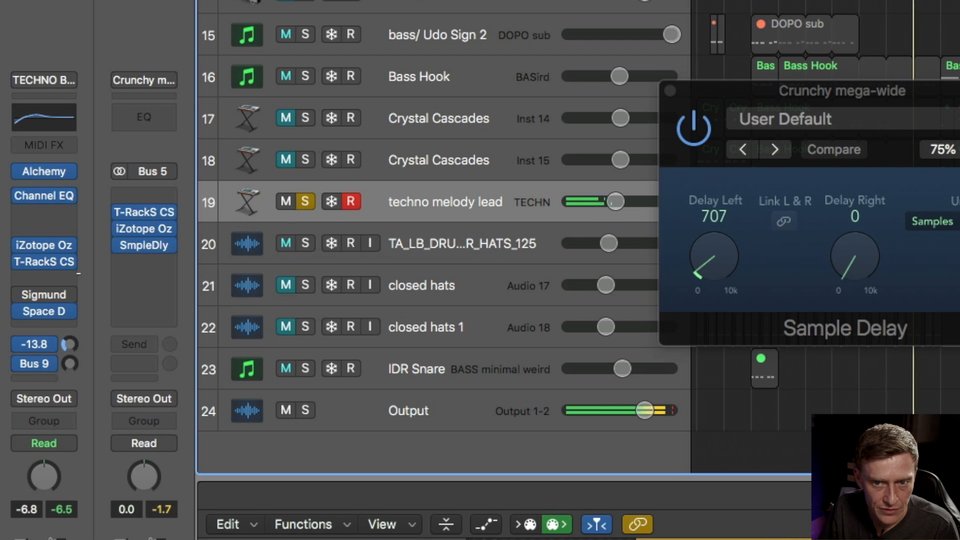This screenshot has width=960, height=540.
Task: Freeze the IDR Snare track
Action: (x=331, y=368)
